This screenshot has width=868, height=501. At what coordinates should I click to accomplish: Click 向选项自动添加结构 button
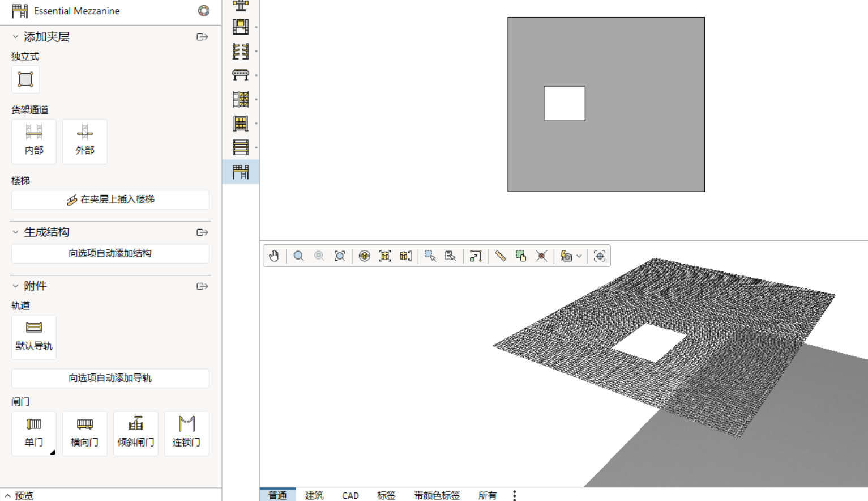(110, 253)
